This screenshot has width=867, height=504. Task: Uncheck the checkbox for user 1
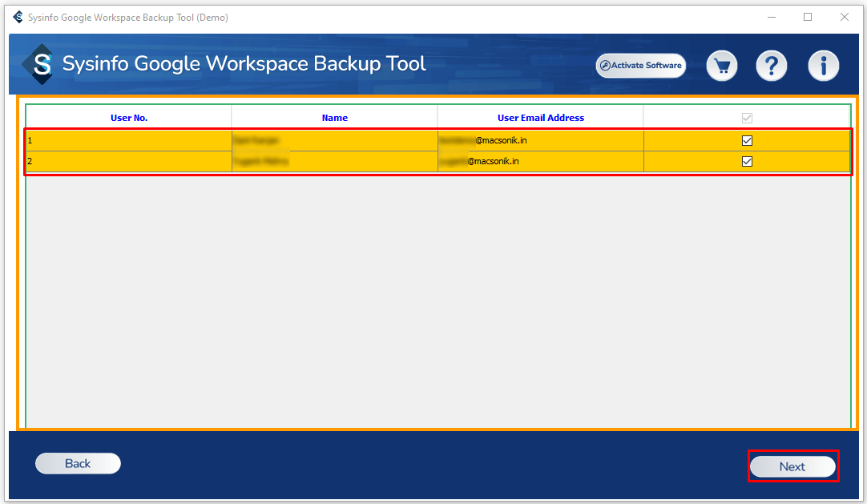click(747, 140)
